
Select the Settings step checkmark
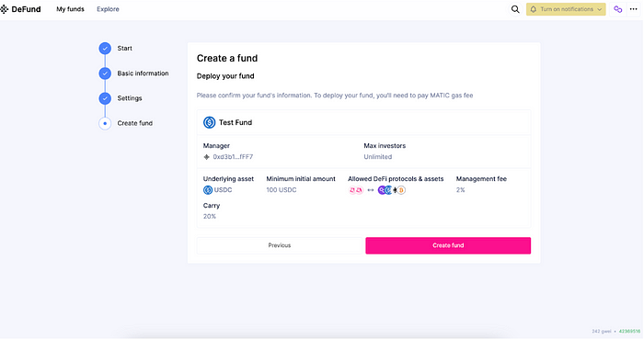click(x=105, y=98)
